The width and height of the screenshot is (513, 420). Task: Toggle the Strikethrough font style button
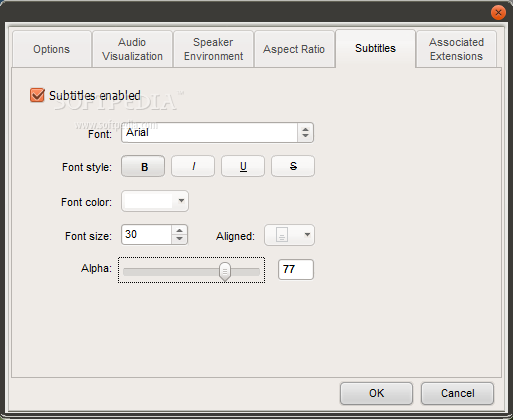click(x=293, y=166)
